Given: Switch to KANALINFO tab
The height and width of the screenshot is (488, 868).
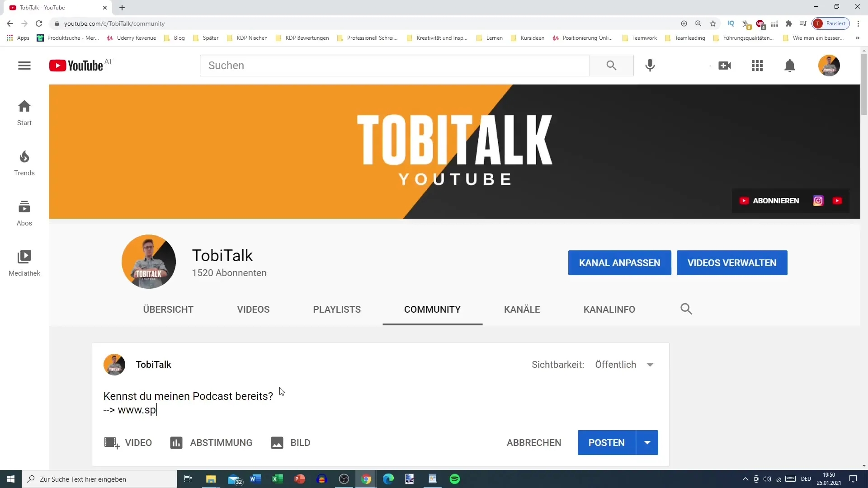Looking at the screenshot, I should (609, 310).
